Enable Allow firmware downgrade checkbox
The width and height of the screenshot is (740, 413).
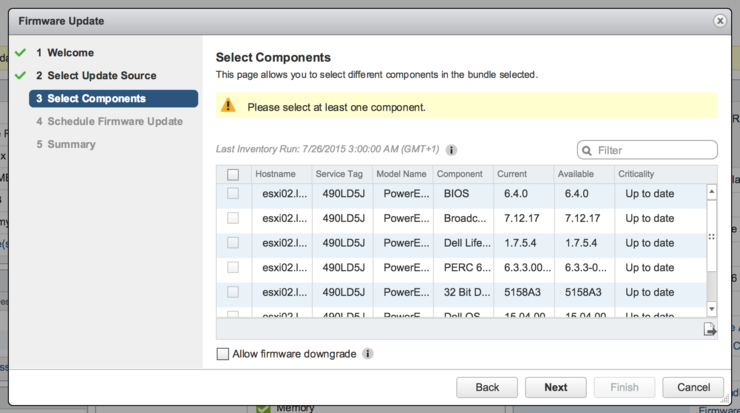222,354
